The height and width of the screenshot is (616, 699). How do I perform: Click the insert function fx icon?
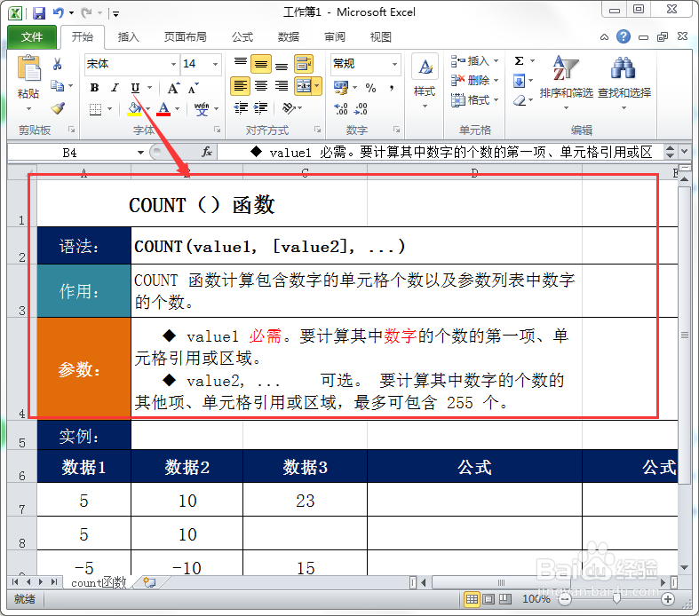point(207,153)
